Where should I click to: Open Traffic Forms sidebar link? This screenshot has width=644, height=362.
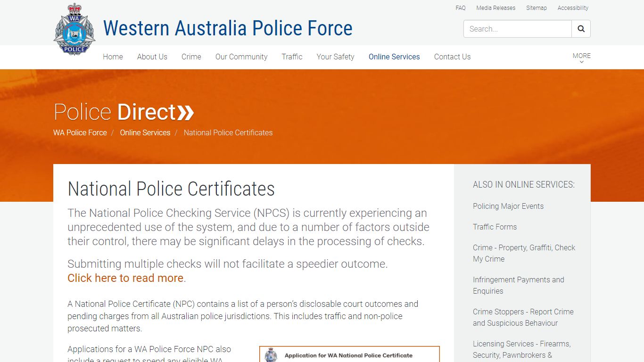495,227
